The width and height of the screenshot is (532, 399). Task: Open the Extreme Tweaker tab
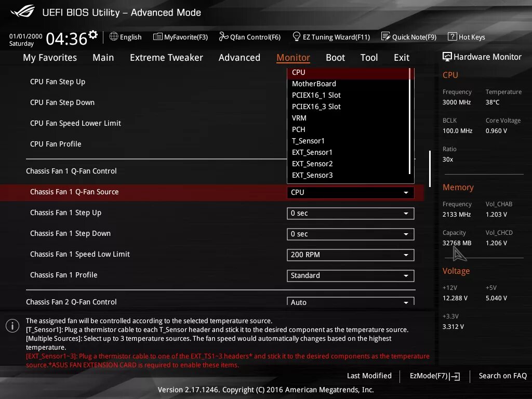[166, 57]
